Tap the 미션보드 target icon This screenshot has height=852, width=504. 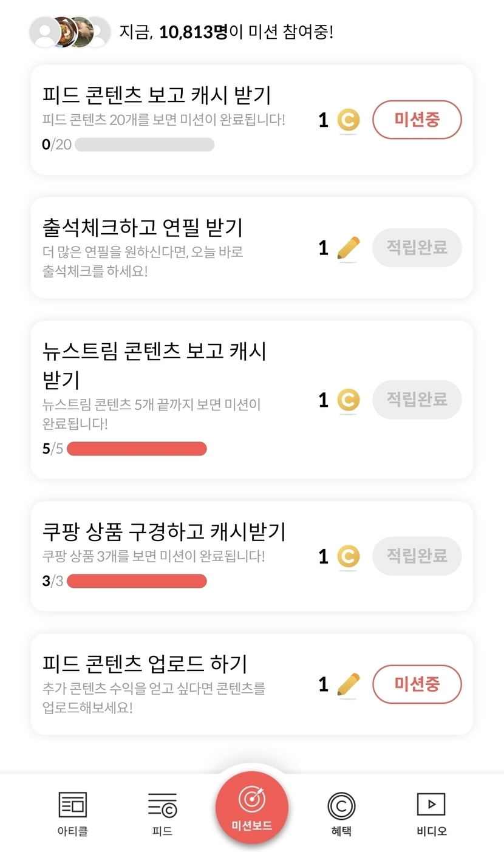tap(251, 799)
